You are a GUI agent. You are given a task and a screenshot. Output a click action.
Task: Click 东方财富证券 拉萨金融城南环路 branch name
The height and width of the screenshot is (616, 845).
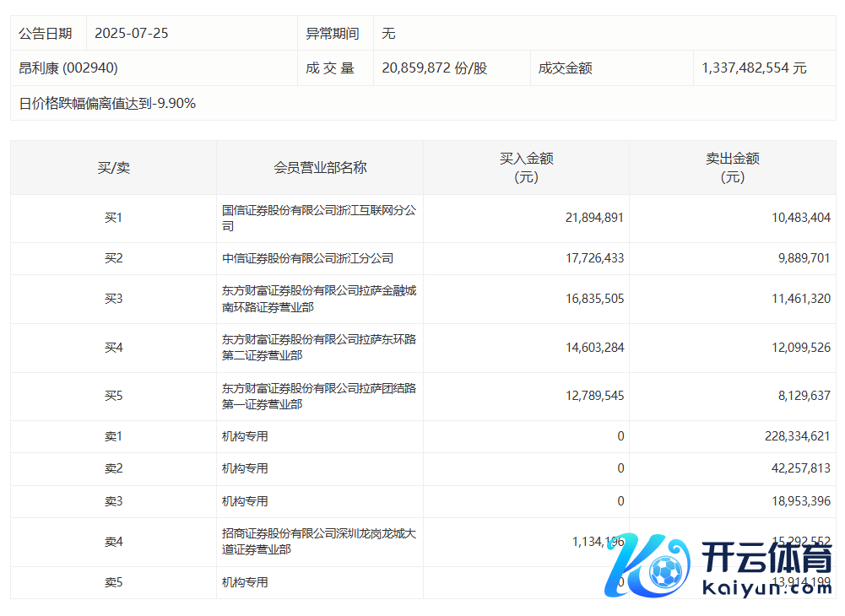coord(318,299)
